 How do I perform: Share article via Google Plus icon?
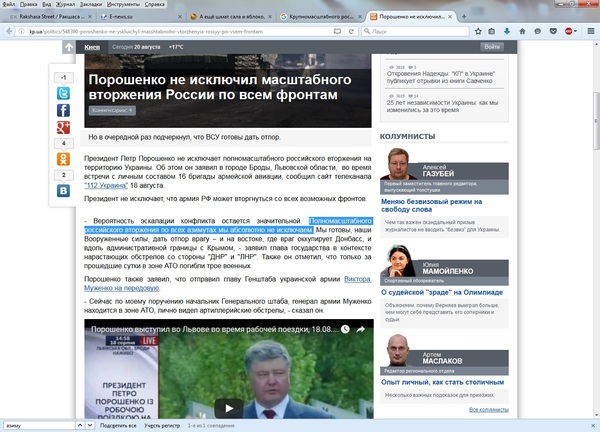[x=63, y=127]
